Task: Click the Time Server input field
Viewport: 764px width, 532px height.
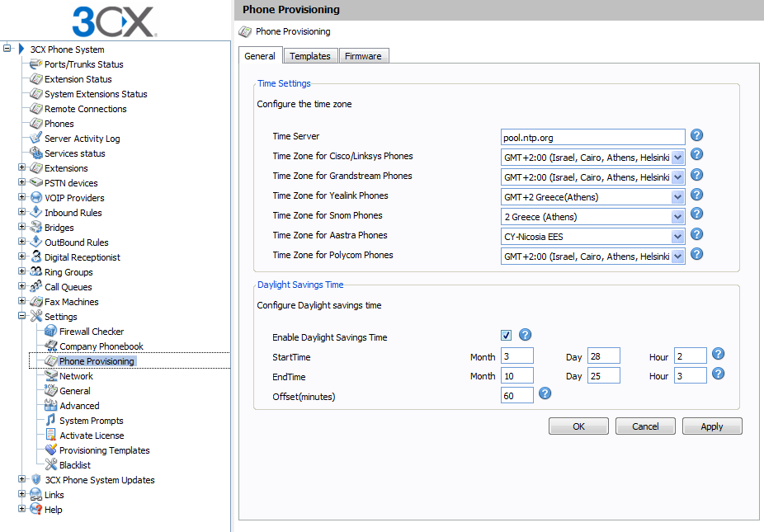Action: pyautogui.click(x=593, y=138)
